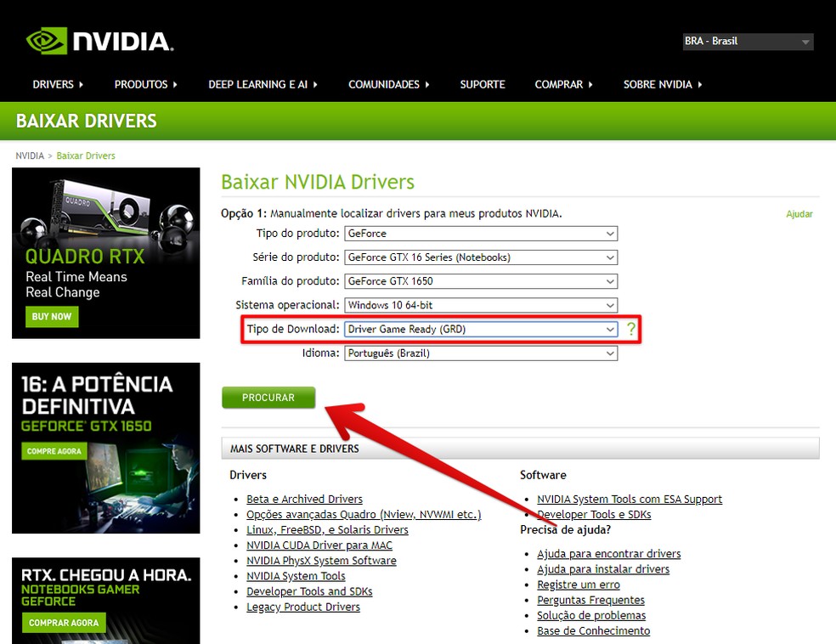This screenshot has height=644, width=836.
Task: Open Ajuda para encontrar drivers link
Action: point(609,554)
